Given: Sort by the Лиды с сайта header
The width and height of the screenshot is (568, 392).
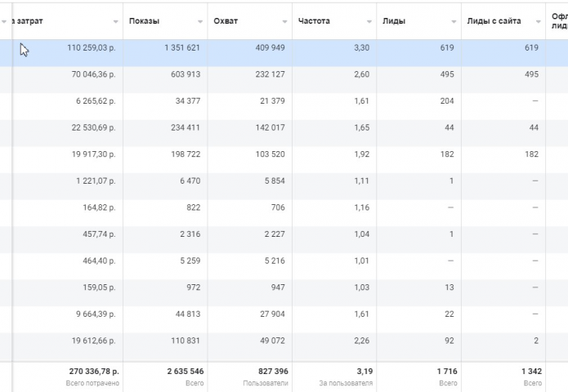Looking at the screenshot, I should coord(494,21).
